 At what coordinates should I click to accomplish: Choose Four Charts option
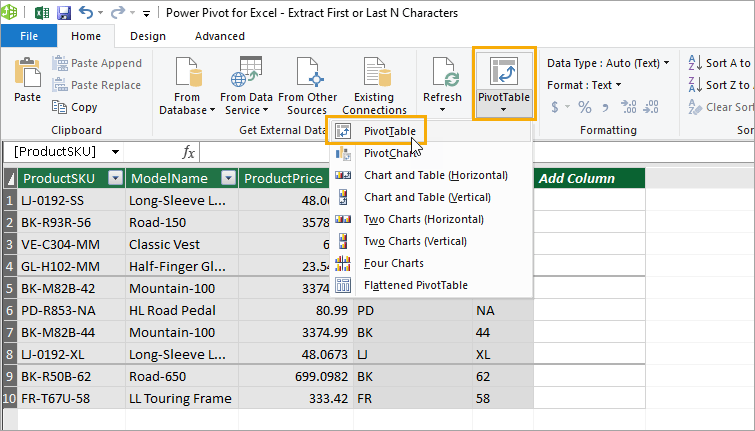click(x=431, y=263)
